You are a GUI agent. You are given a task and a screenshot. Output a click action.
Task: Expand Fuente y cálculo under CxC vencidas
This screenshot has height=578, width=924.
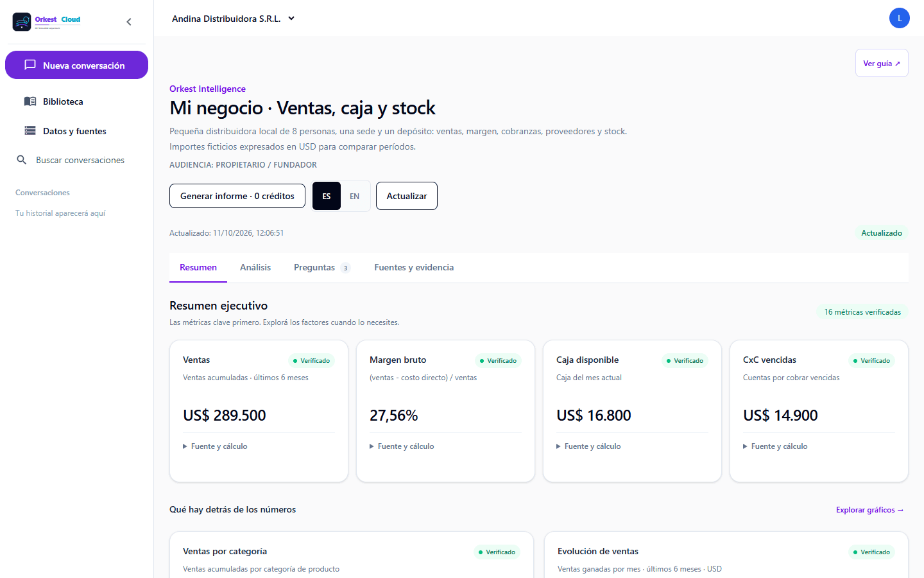click(775, 446)
